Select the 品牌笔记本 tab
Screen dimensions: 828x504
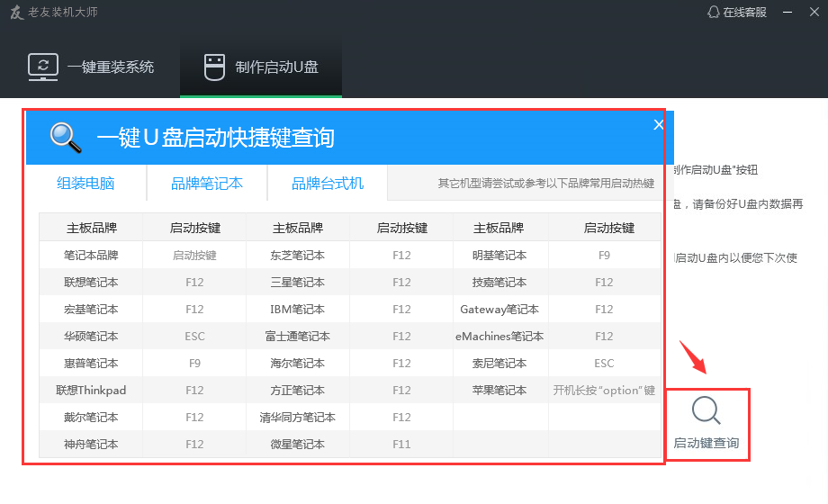[x=207, y=184]
